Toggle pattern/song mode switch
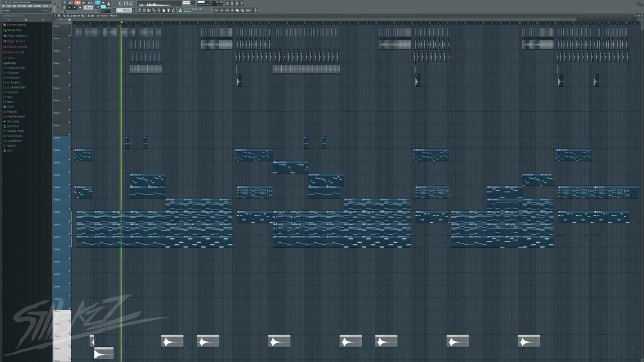This screenshot has height=362, width=644. [x=64, y=8]
